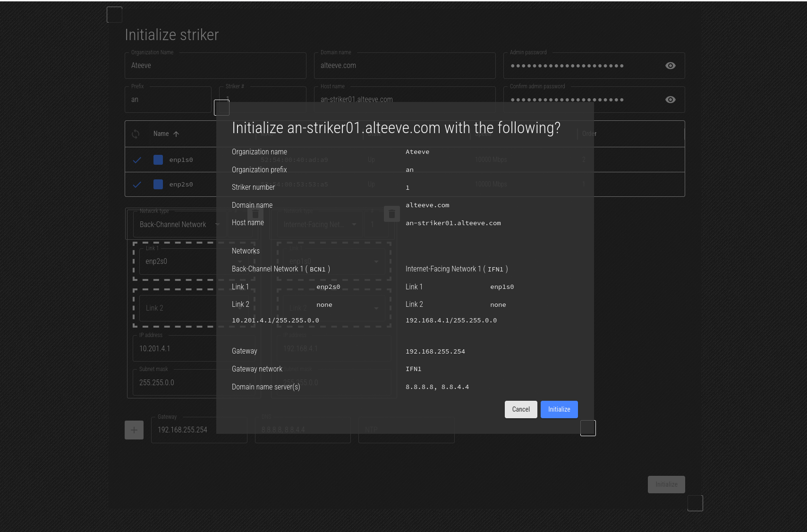Click the Organization name value Ateeve
This screenshot has height=532, width=807.
417,152
